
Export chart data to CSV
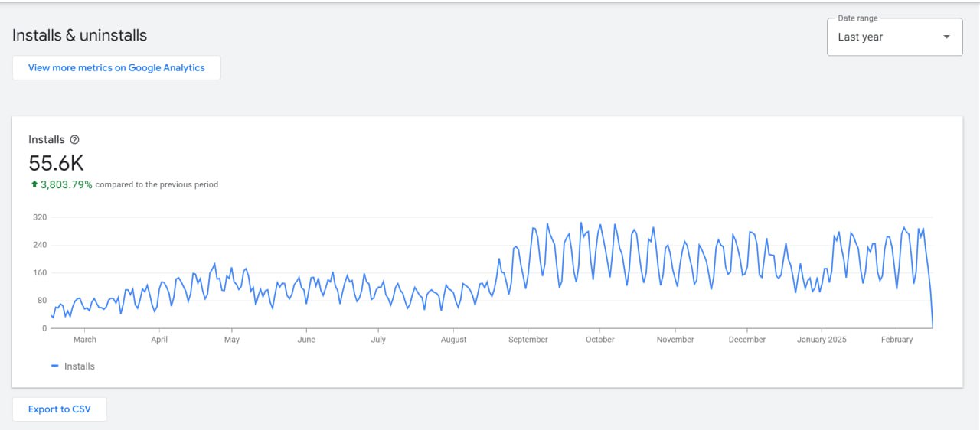[x=60, y=409]
